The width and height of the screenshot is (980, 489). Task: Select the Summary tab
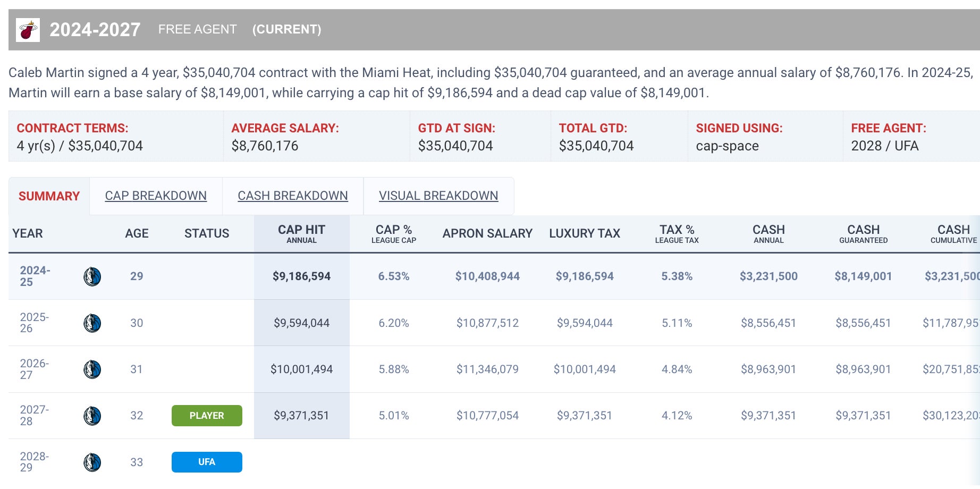[x=49, y=196]
